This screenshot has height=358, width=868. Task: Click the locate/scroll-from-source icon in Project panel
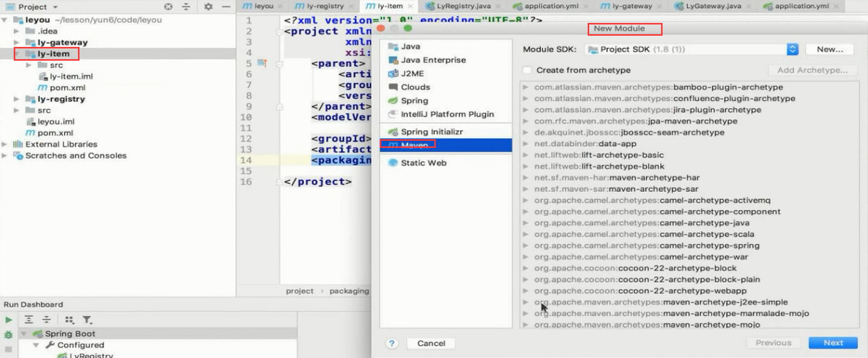pos(168,7)
